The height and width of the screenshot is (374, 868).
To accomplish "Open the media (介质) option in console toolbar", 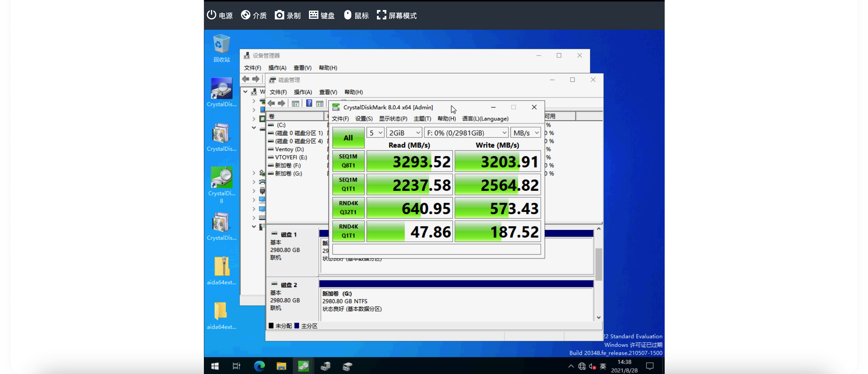I will click(x=254, y=16).
